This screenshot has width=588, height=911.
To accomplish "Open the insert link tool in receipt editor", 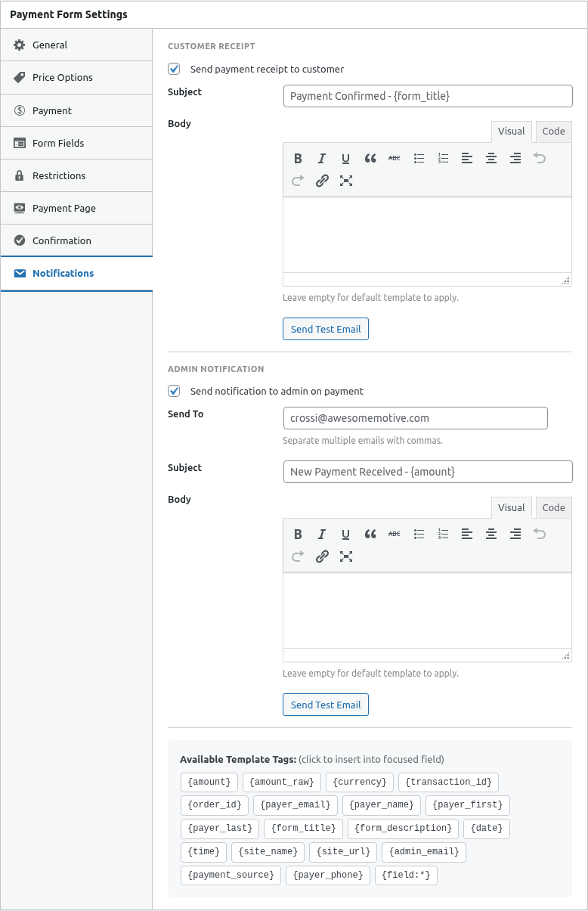I will pyautogui.click(x=322, y=181).
